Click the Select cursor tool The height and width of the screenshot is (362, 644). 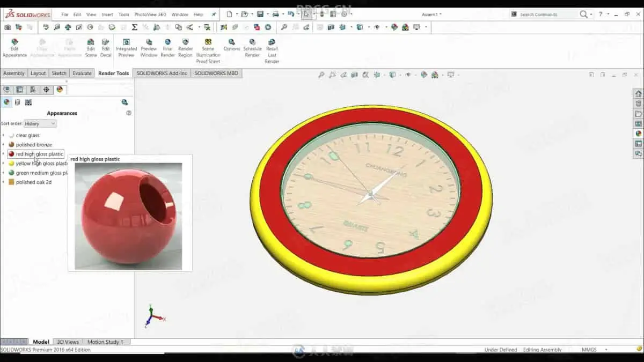[x=306, y=14]
